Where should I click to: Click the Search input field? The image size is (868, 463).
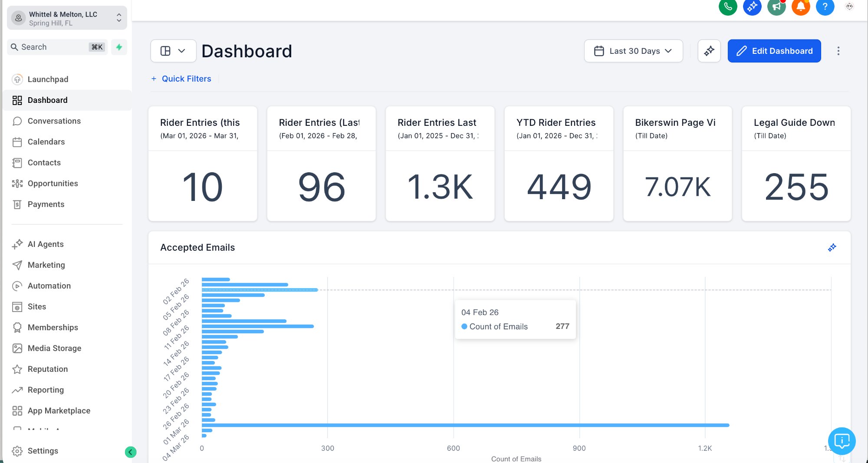(57, 47)
